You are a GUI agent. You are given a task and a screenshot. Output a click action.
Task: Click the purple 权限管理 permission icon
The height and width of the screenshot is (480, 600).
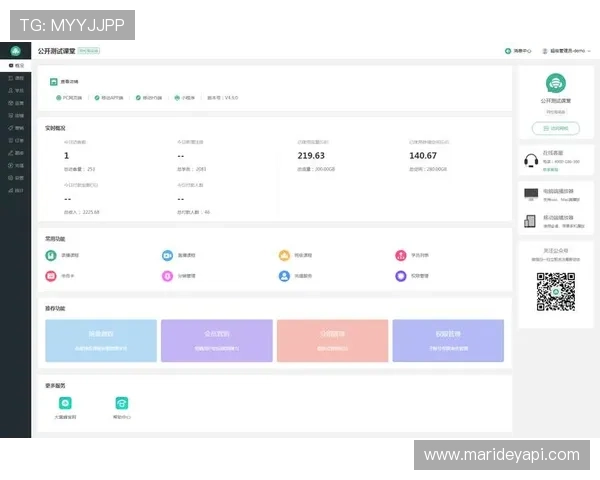click(401, 276)
